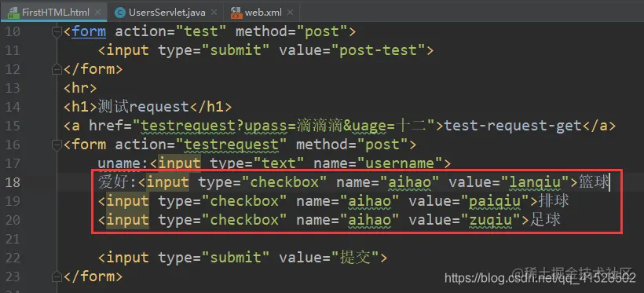Close the web.xml tab
The image size is (644, 293).
click(x=290, y=13)
